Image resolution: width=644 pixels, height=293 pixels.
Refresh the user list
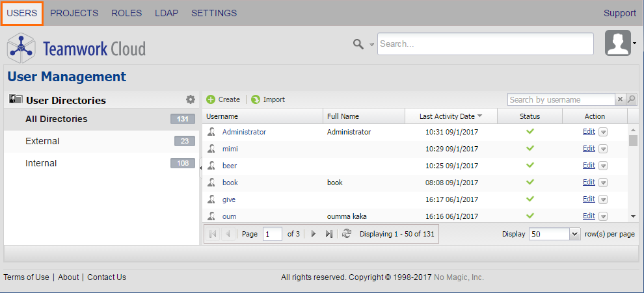[x=346, y=234]
